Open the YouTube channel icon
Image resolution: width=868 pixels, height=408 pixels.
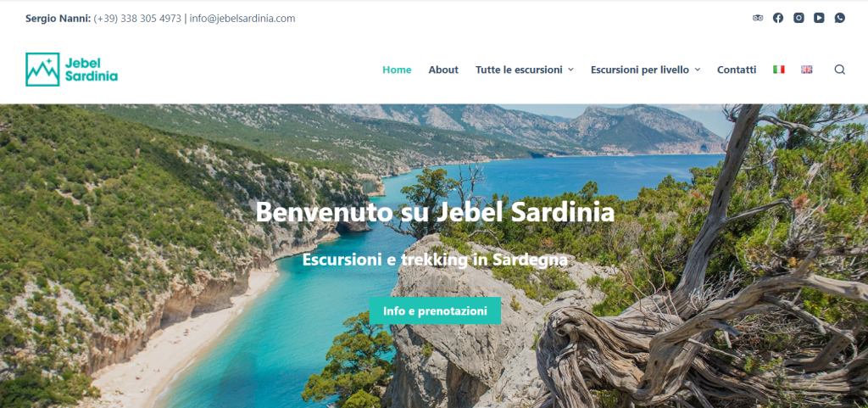820,18
